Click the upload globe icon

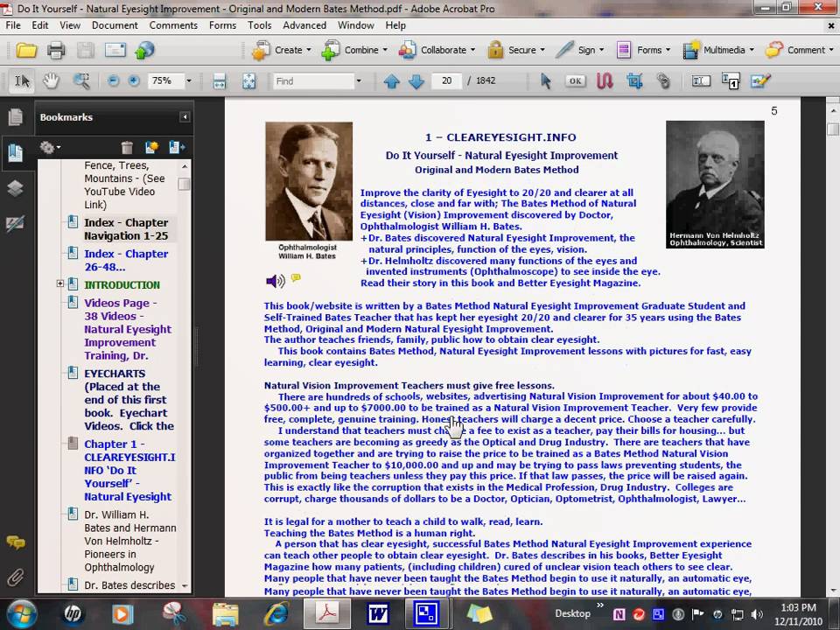coord(144,51)
